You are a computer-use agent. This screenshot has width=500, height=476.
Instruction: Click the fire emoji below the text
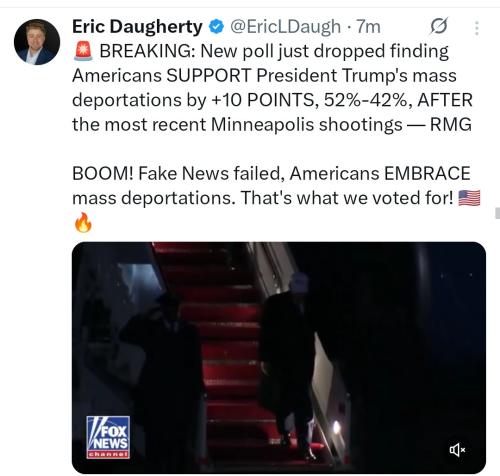(83, 222)
